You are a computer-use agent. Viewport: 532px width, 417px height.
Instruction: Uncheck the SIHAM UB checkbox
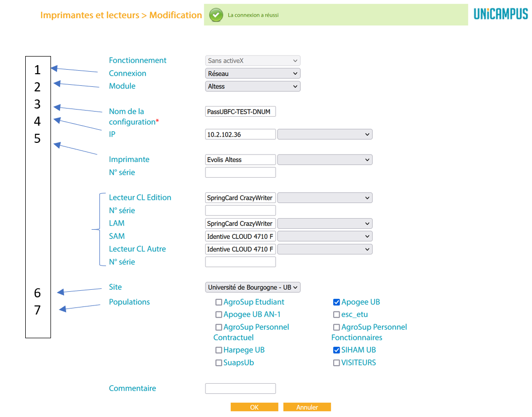(x=337, y=350)
